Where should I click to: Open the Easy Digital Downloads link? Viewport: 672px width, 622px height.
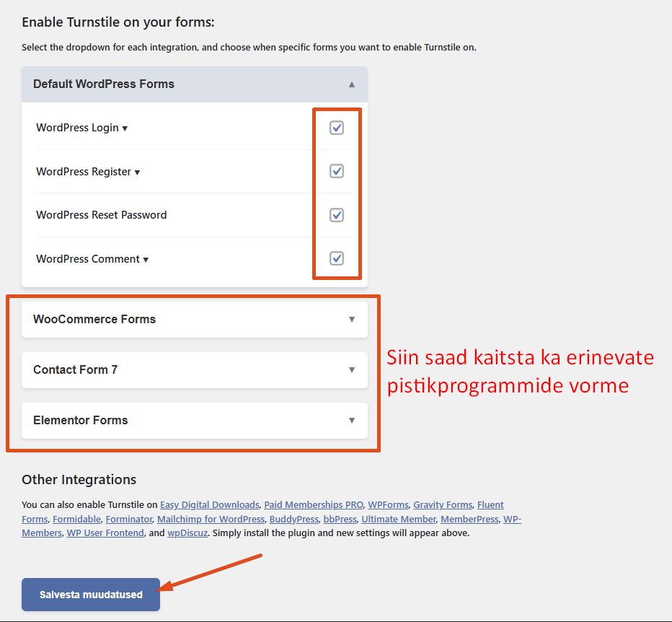tap(209, 505)
